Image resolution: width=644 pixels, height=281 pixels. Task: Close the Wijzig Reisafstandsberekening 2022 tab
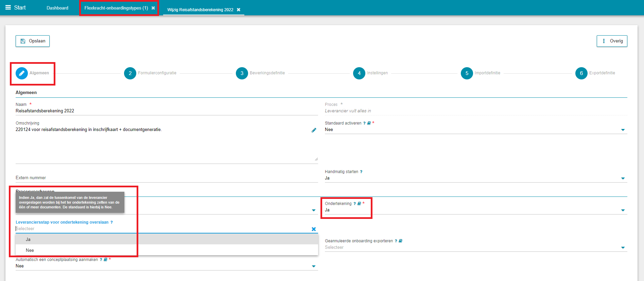(239, 10)
